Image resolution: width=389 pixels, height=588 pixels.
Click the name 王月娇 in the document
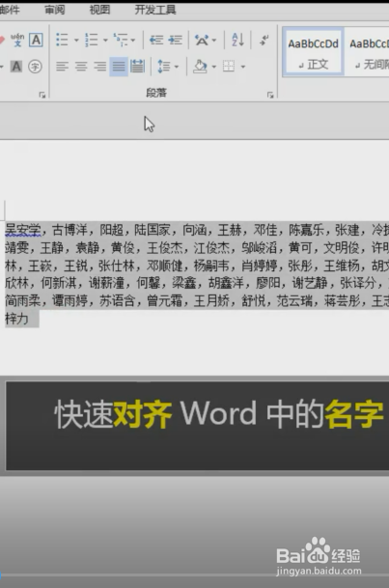pos(211,300)
